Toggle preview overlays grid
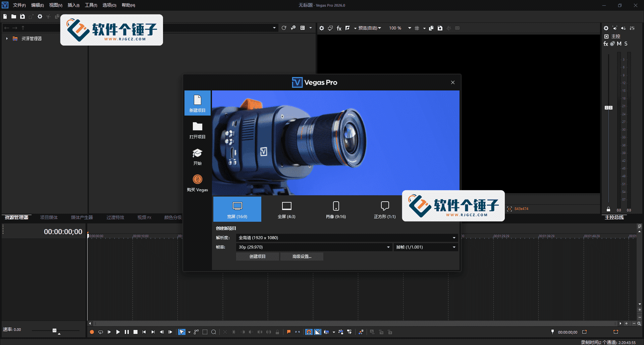Viewport: 644px width, 345px height. click(x=417, y=28)
